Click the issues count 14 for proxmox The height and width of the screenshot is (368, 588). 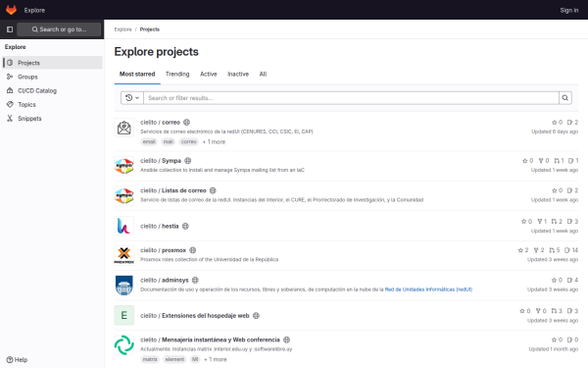click(x=571, y=250)
